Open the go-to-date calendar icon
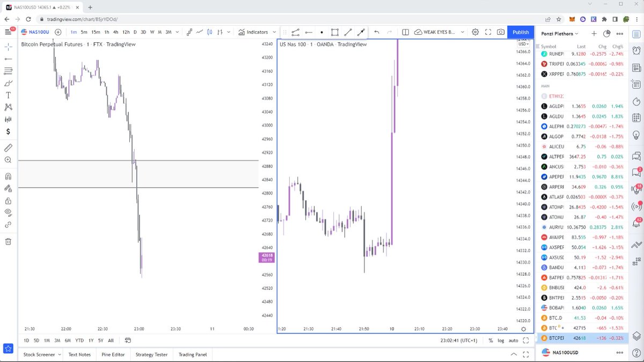This screenshot has width=644, height=362. (x=128, y=340)
